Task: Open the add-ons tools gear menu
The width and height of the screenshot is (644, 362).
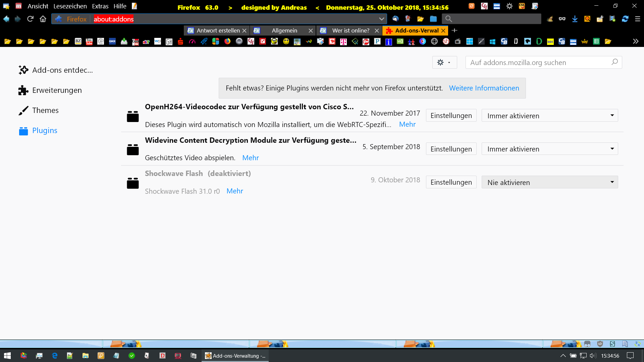Action: click(444, 62)
